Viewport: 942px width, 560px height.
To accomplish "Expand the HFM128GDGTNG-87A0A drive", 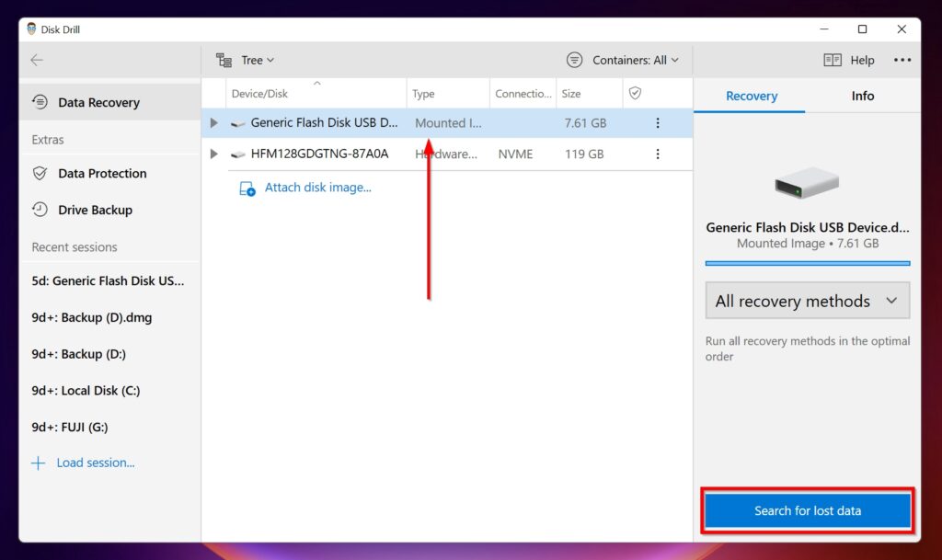I will [x=214, y=154].
